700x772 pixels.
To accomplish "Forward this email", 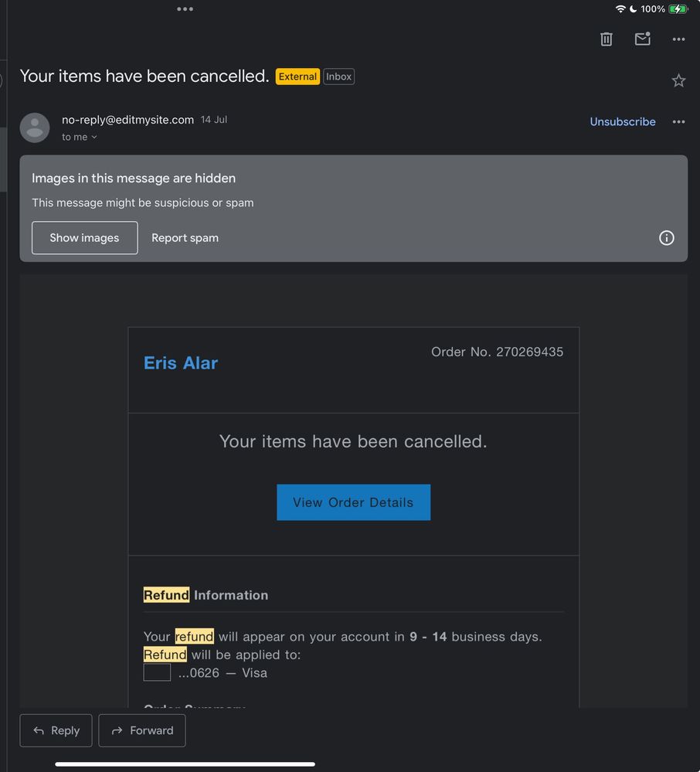I will (142, 730).
